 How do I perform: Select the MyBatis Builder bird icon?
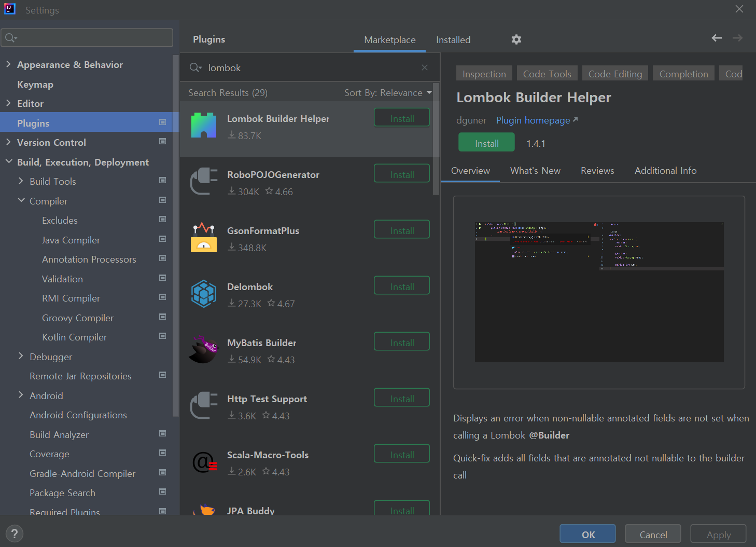click(x=204, y=349)
